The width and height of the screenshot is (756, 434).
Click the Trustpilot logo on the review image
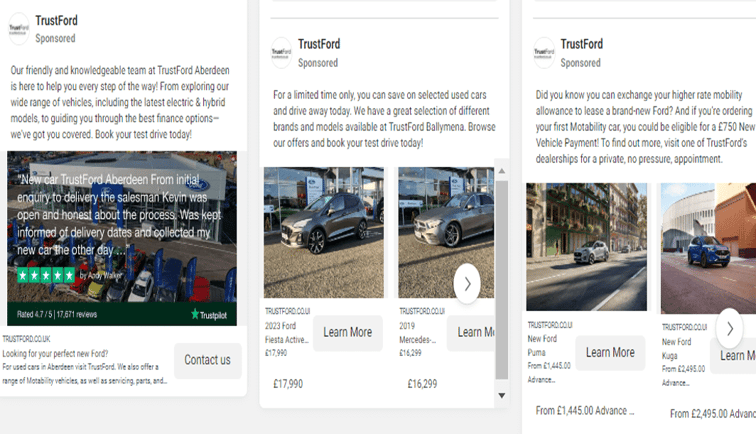210,314
